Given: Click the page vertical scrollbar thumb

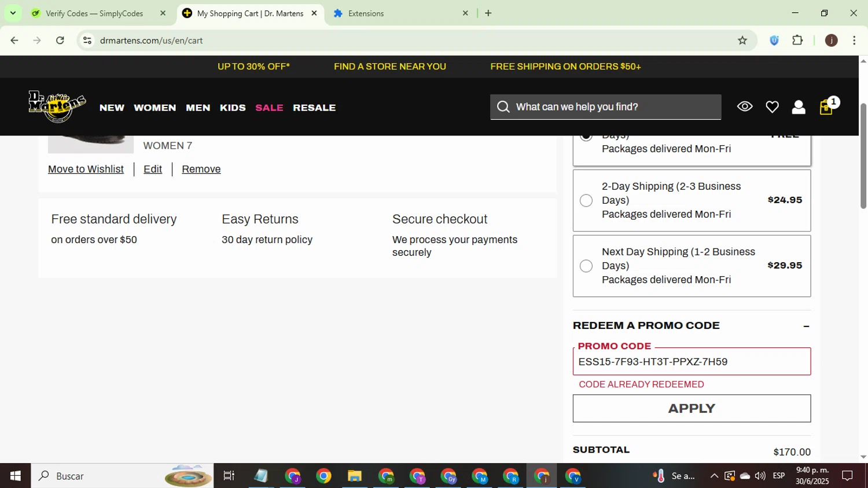Looking at the screenshot, I should click(863, 156).
